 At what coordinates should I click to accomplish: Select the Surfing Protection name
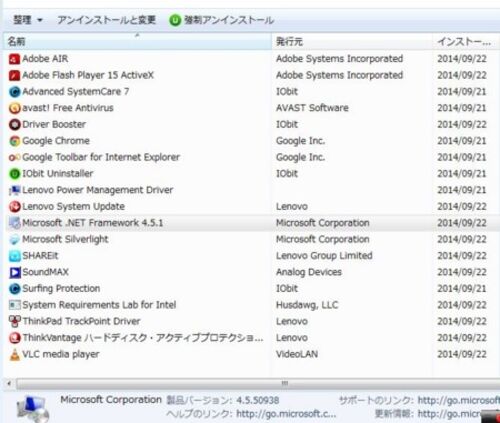point(61,289)
